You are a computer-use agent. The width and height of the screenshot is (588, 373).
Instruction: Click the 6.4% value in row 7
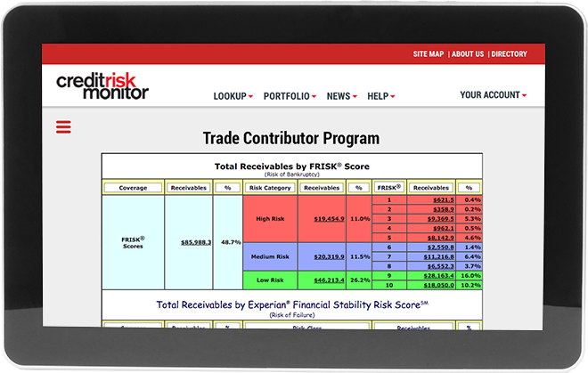pyautogui.click(x=472, y=256)
